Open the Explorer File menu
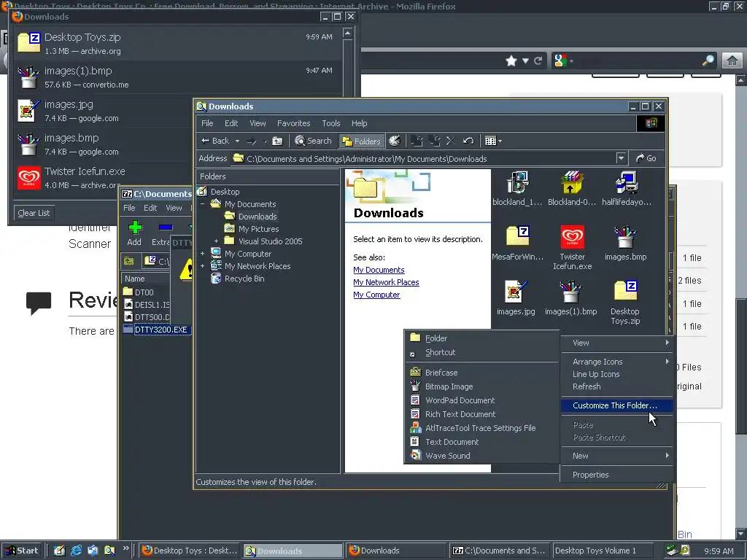Image resolution: width=747 pixels, height=560 pixels. [x=207, y=123]
